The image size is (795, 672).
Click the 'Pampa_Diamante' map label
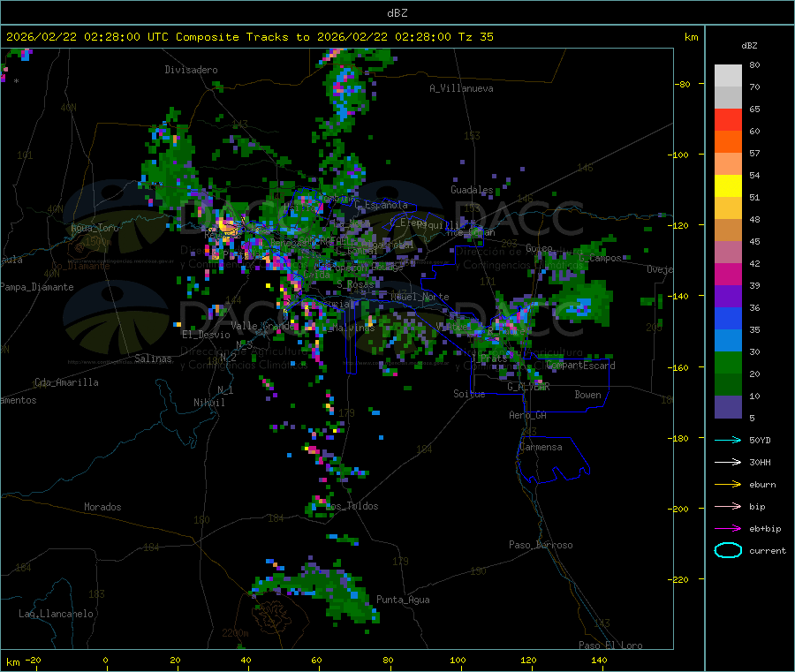click(37, 287)
